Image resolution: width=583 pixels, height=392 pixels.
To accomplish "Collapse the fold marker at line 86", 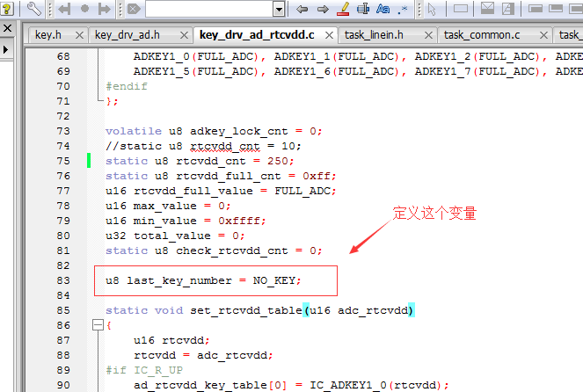I will click(98, 325).
